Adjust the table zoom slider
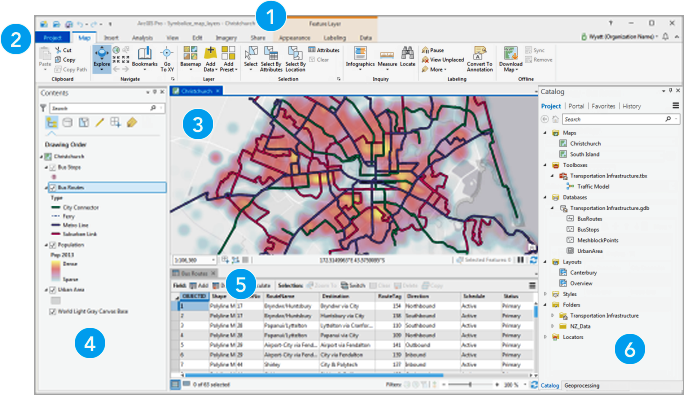This screenshot has width=684, height=395. coord(470,385)
